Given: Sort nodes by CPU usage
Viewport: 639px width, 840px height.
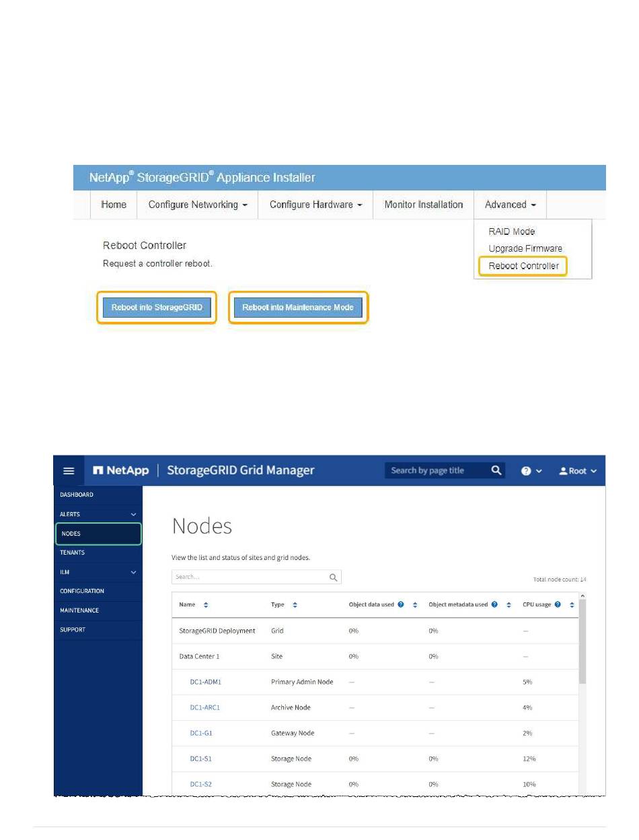Looking at the screenshot, I should pos(572,604).
